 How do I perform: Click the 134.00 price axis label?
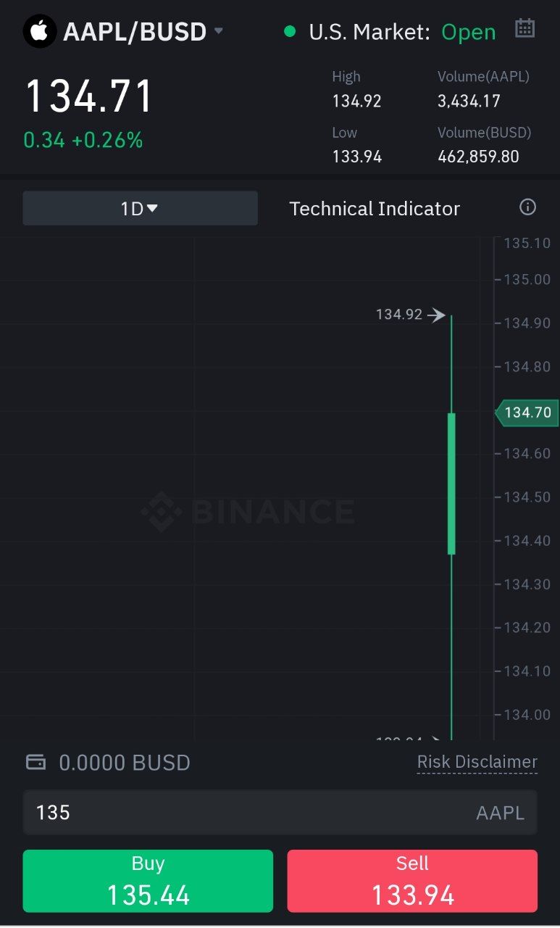tap(527, 714)
